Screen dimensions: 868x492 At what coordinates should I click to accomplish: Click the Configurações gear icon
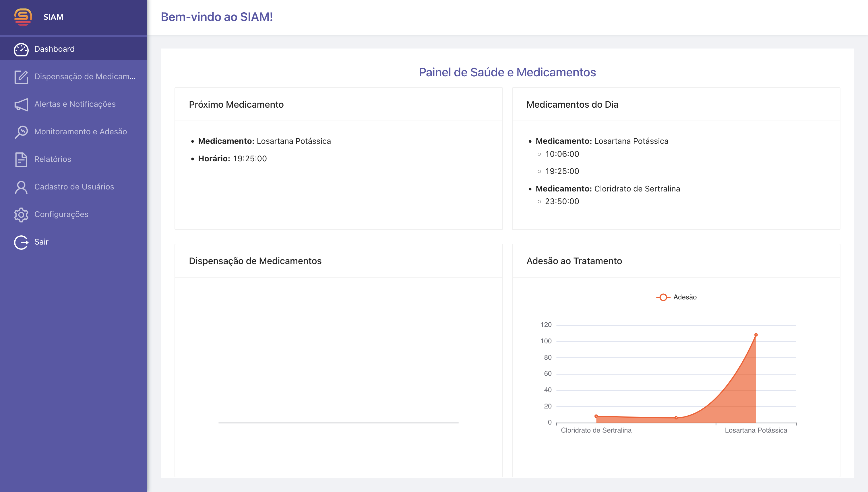point(21,215)
